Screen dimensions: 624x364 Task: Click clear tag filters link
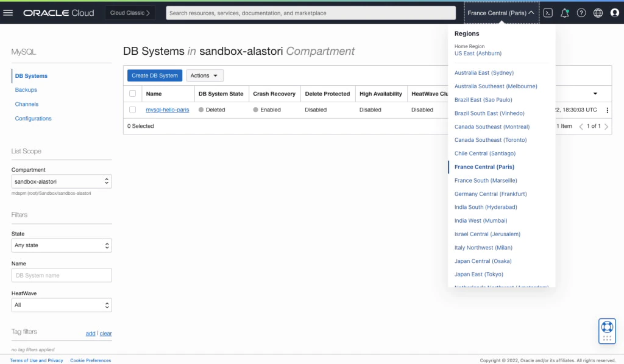pyautogui.click(x=105, y=334)
